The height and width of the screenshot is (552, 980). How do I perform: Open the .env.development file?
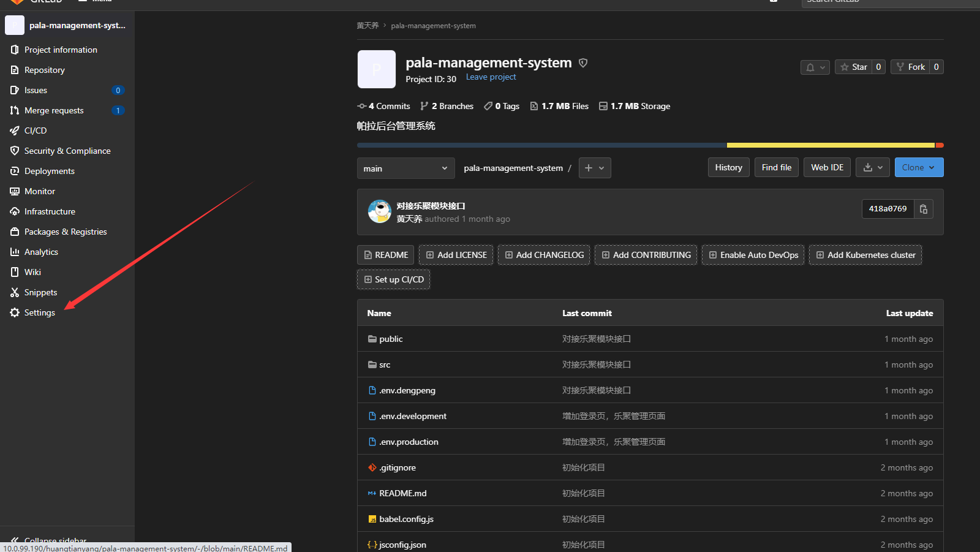pyautogui.click(x=413, y=416)
